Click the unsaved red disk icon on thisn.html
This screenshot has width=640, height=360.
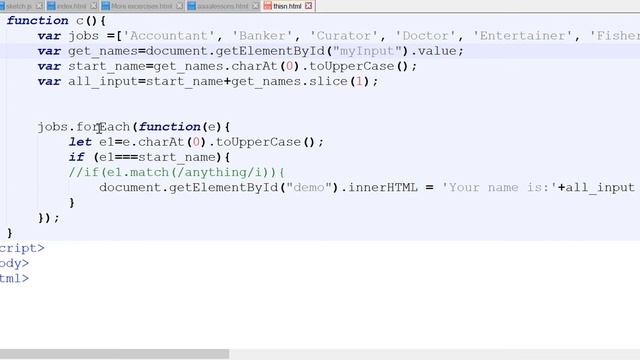pyautogui.click(x=268, y=6)
